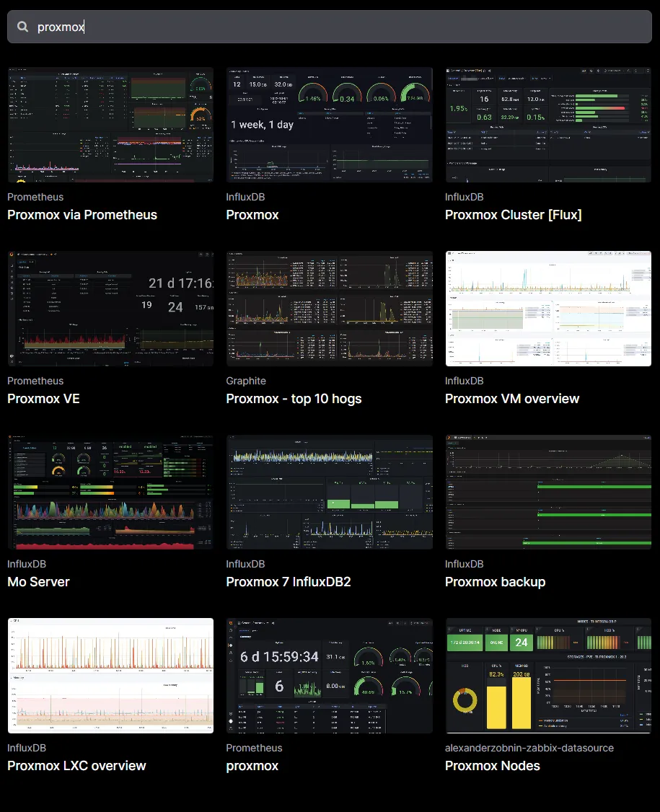This screenshot has width=660, height=812.
Task: Open Proxmox Nodes dashboard thumbnail
Action: pyautogui.click(x=548, y=675)
